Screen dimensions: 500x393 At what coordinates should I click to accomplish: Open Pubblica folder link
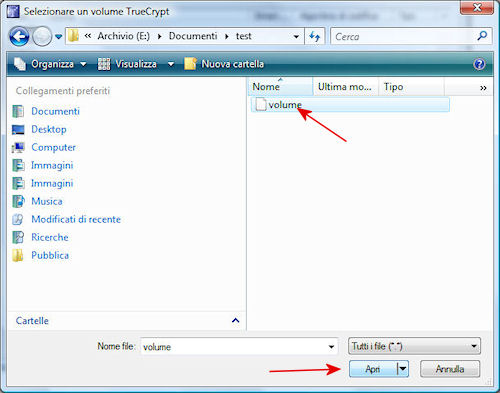tap(50, 255)
